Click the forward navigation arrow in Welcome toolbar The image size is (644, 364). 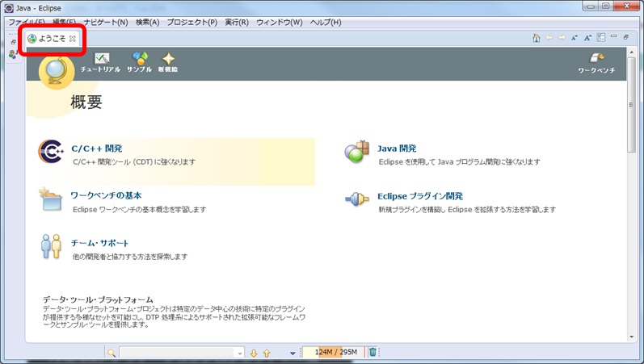(562, 38)
